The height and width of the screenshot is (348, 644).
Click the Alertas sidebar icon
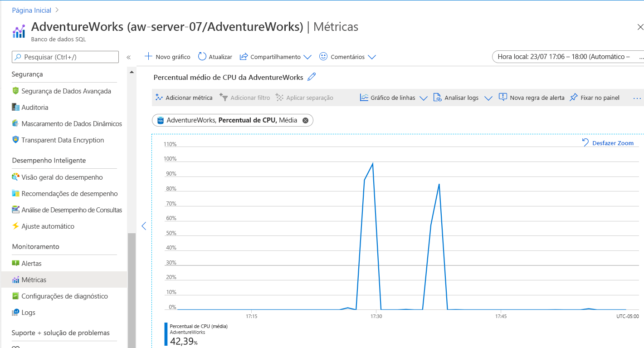[15, 263]
